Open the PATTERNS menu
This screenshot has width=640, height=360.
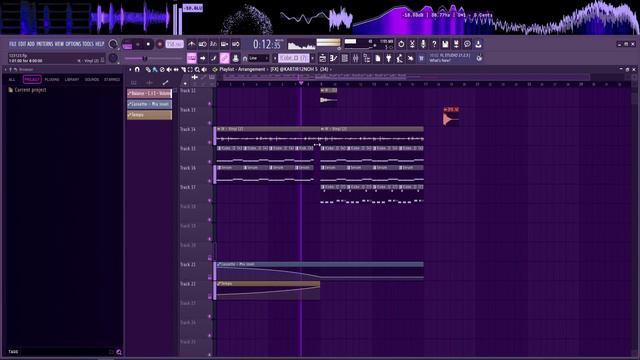pos(44,44)
